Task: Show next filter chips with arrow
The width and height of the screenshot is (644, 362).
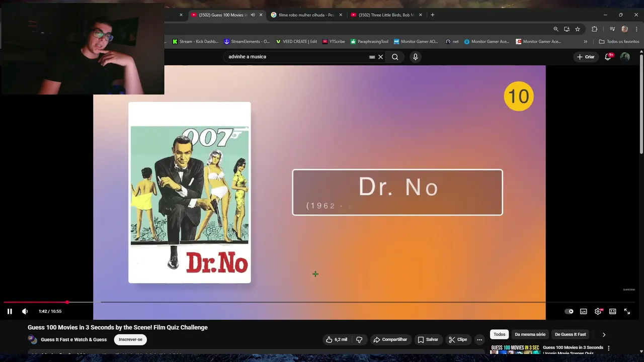Action: coord(604,334)
